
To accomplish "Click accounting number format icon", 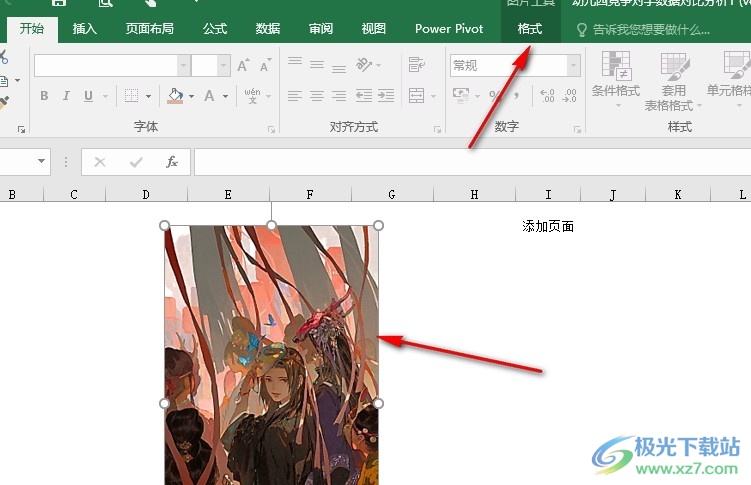I will pyautogui.click(x=461, y=95).
